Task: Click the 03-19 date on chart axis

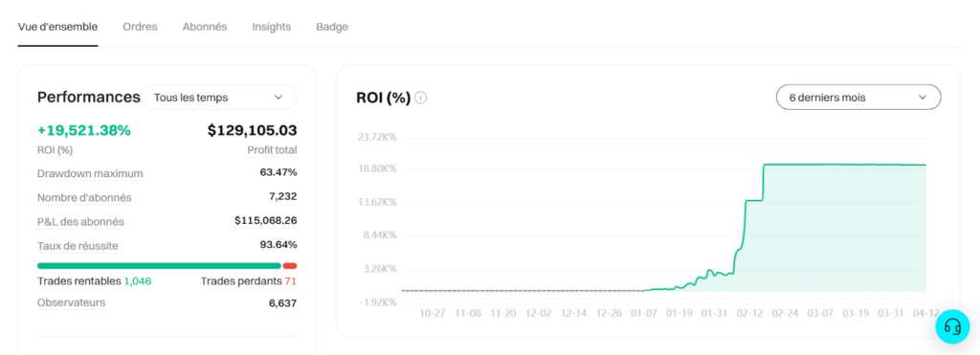Action: [856, 314]
